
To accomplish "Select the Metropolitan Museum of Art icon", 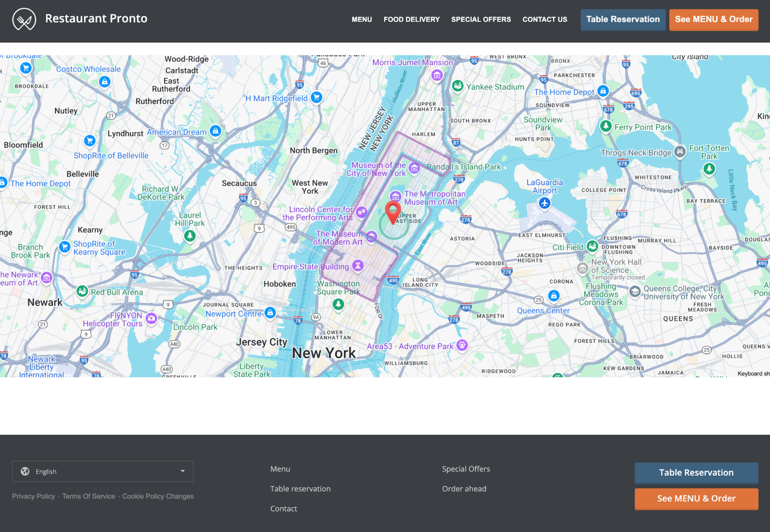I will tap(396, 196).
